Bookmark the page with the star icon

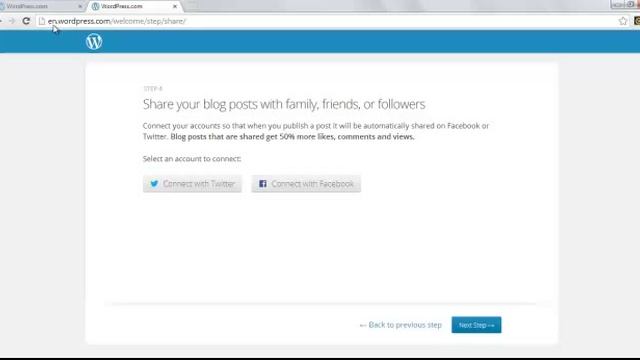[x=622, y=21]
